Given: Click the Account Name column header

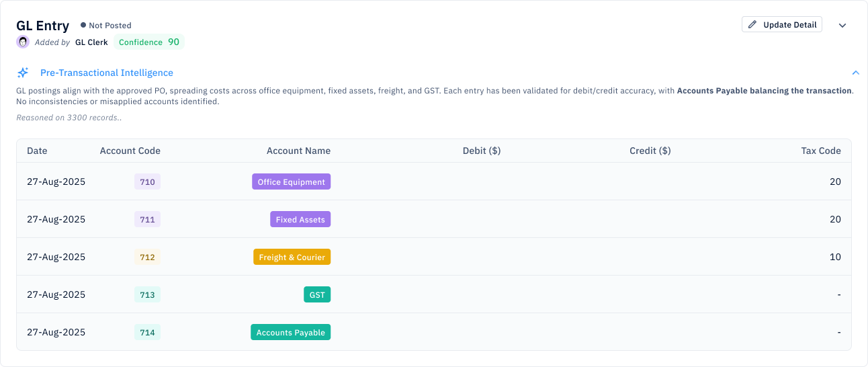Looking at the screenshot, I should tap(298, 151).
